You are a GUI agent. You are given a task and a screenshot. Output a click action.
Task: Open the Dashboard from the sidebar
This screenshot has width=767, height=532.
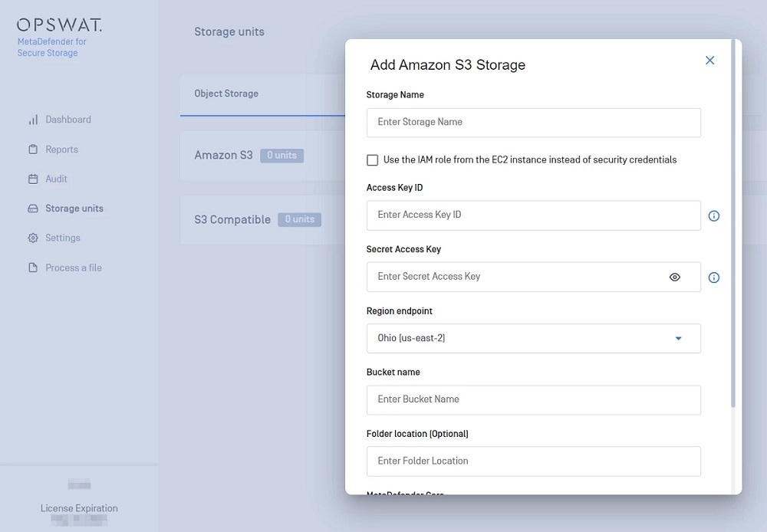point(71,120)
